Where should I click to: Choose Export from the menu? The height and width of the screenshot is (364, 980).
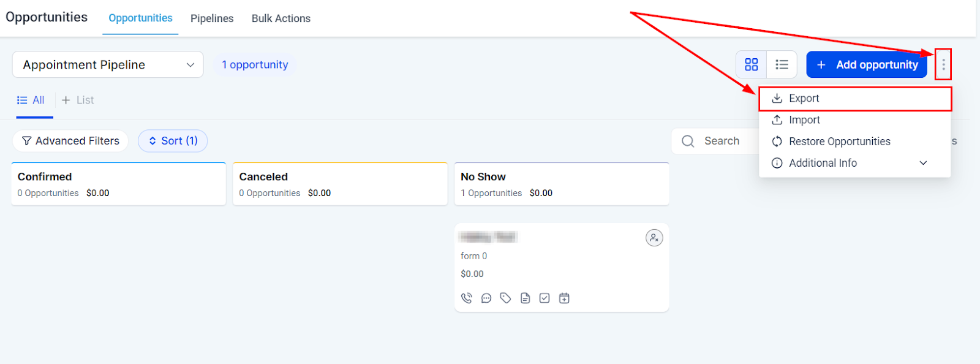[x=855, y=99]
